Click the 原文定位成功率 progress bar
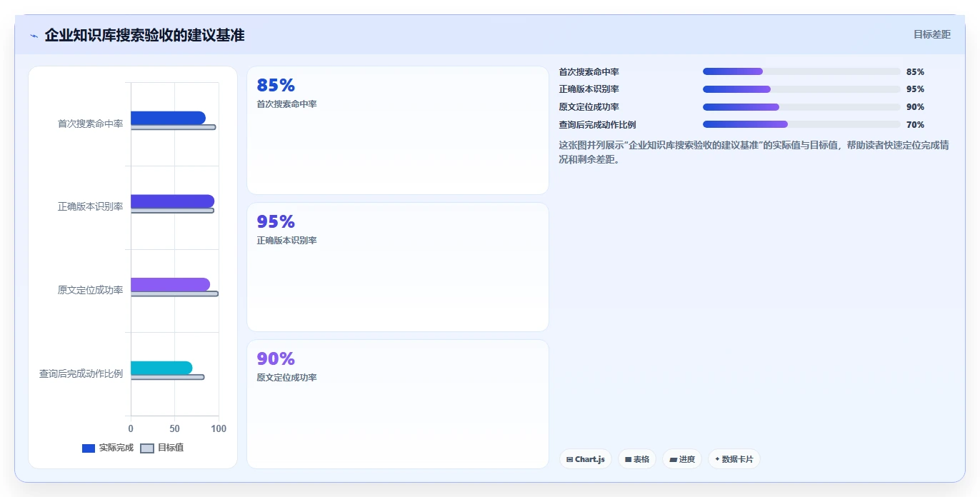The width and height of the screenshot is (980, 497). [x=801, y=107]
